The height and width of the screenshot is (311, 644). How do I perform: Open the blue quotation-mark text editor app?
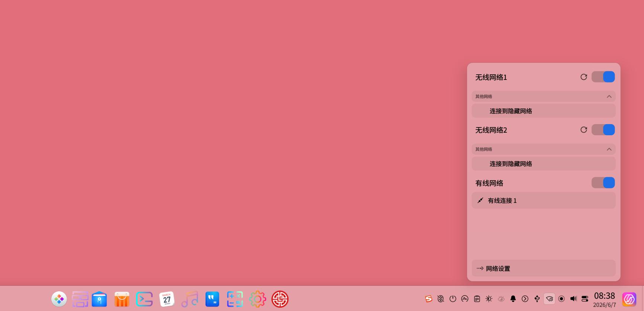pos(212,299)
